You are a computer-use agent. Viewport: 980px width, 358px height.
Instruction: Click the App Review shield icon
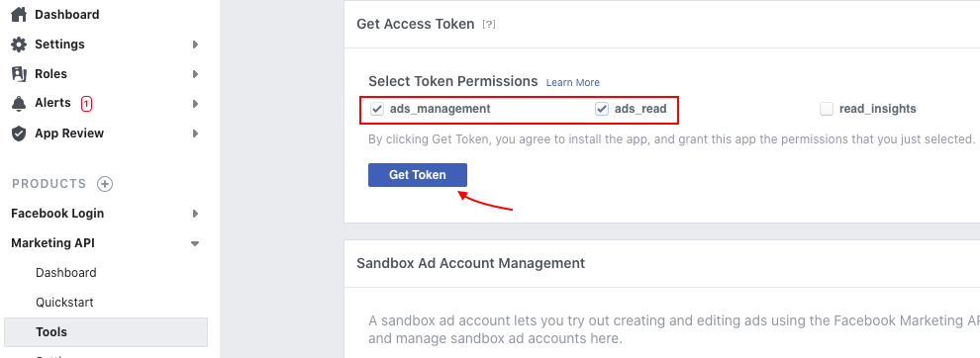click(20, 134)
